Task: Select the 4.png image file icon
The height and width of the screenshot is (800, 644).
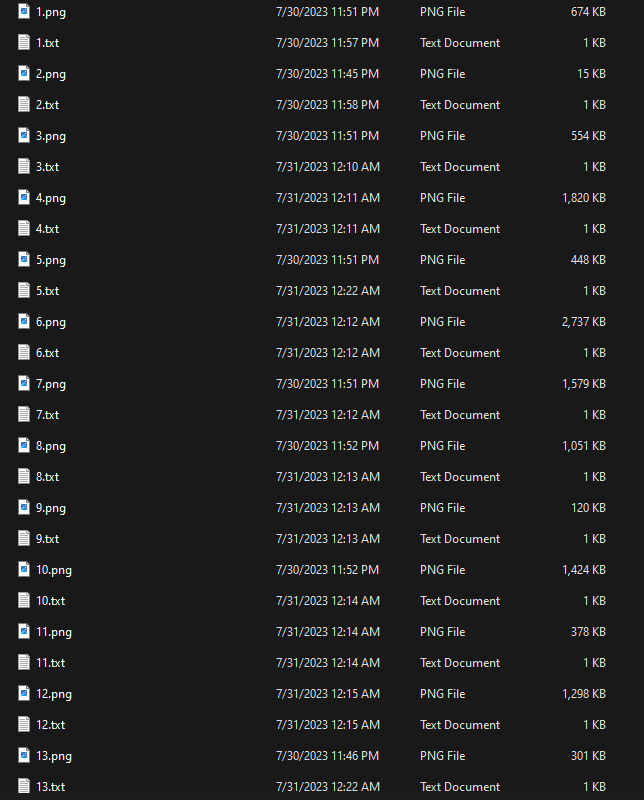Action: 23,197
